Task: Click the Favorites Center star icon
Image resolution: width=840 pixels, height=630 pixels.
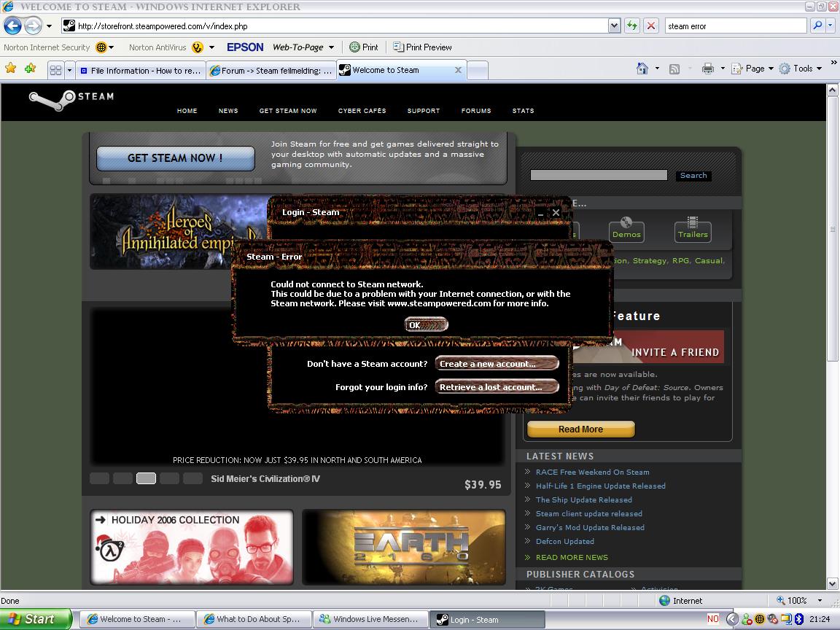Action: pyautogui.click(x=11, y=68)
